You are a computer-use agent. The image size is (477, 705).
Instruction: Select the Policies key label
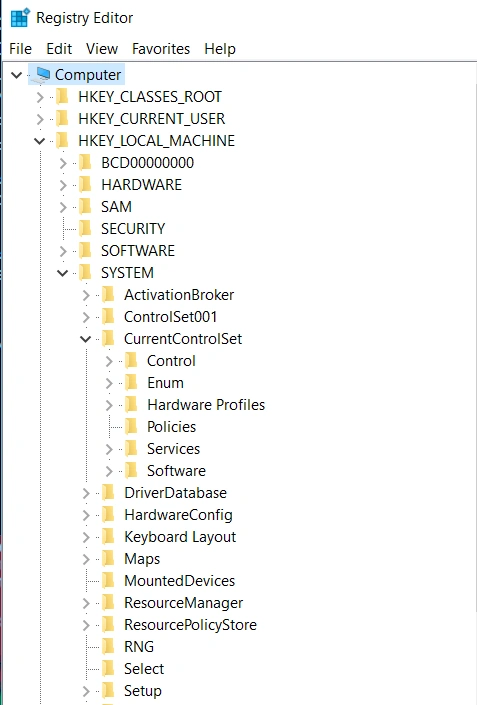tap(171, 427)
